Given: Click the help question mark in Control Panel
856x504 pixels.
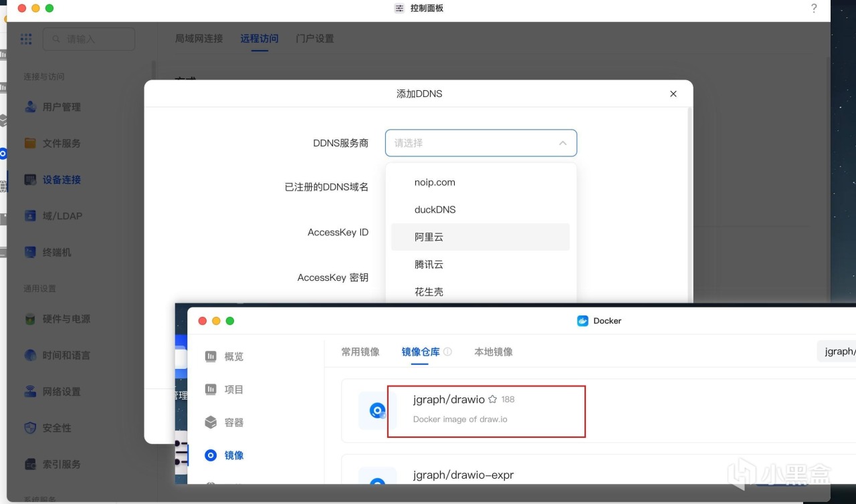Looking at the screenshot, I should (x=814, y=9).
